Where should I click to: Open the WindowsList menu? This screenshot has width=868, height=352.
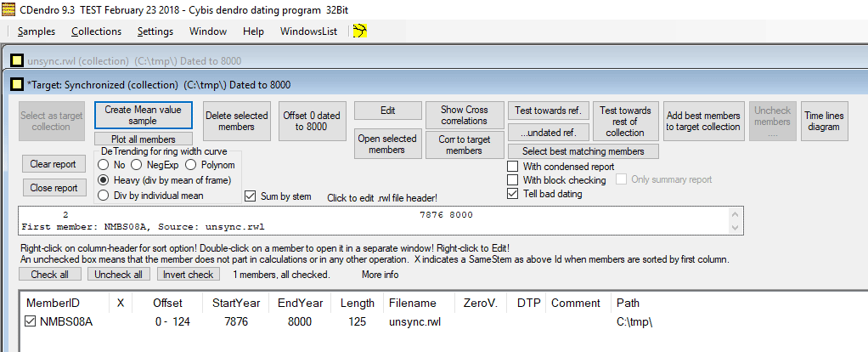[x=308, y=31]
